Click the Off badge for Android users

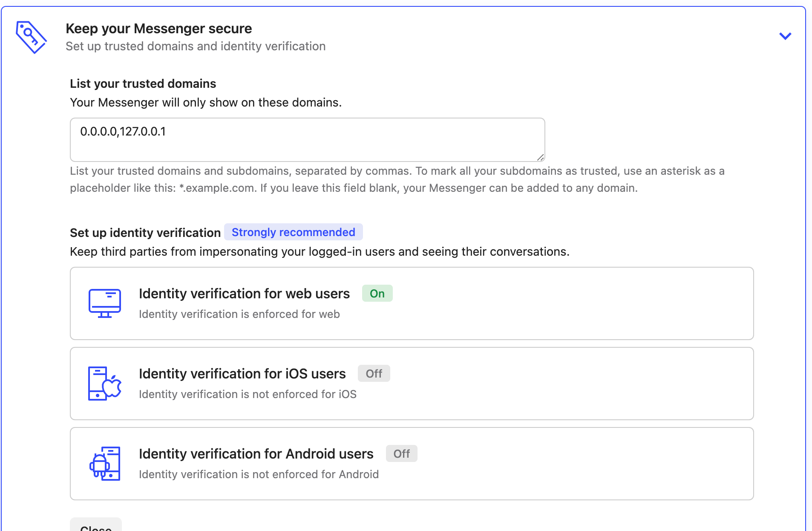(401, 453)
